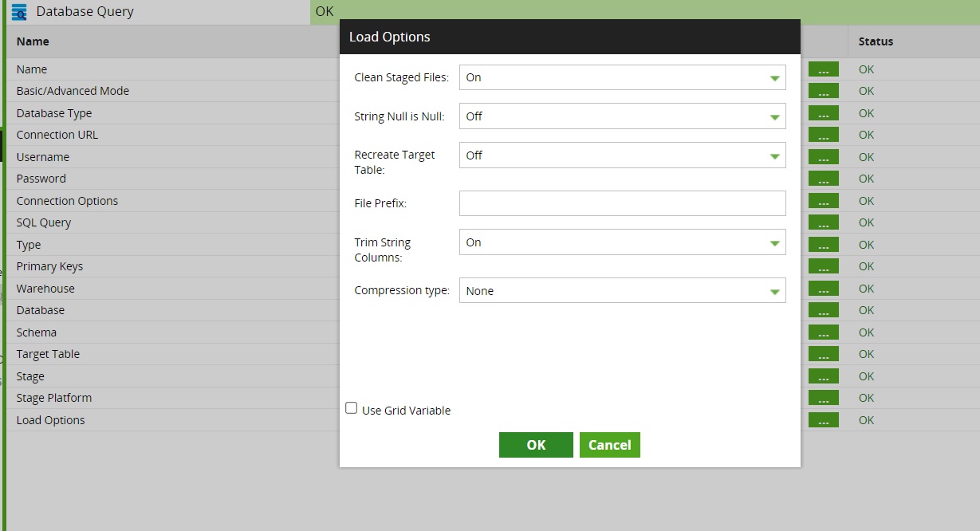The width and height of the screenshot is (980, 531).
Task: Expand the Compression type dropdown
Action: [x=774, y=290]
